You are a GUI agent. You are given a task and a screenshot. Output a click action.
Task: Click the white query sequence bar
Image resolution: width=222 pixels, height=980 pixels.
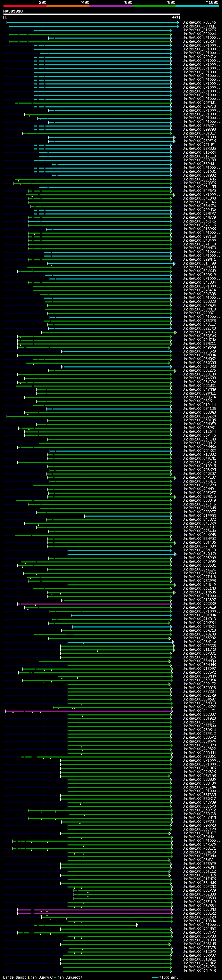[x=92, y=15]
